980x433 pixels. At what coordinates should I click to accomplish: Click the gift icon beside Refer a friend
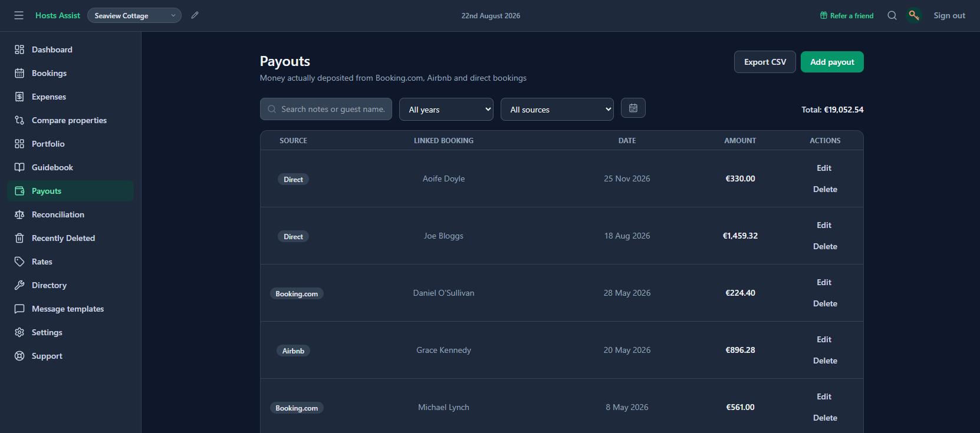824,15
